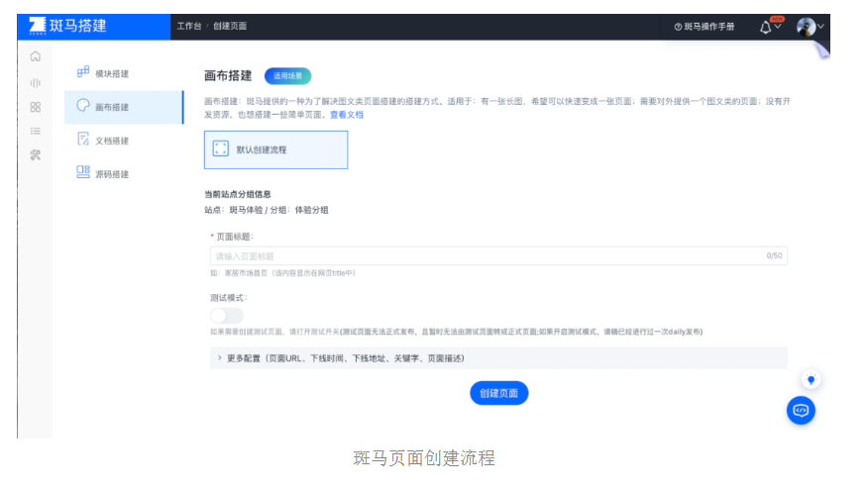
Task: Focus the 页面标题 input field
Action: pyautogui.click(x=498, y=256)
